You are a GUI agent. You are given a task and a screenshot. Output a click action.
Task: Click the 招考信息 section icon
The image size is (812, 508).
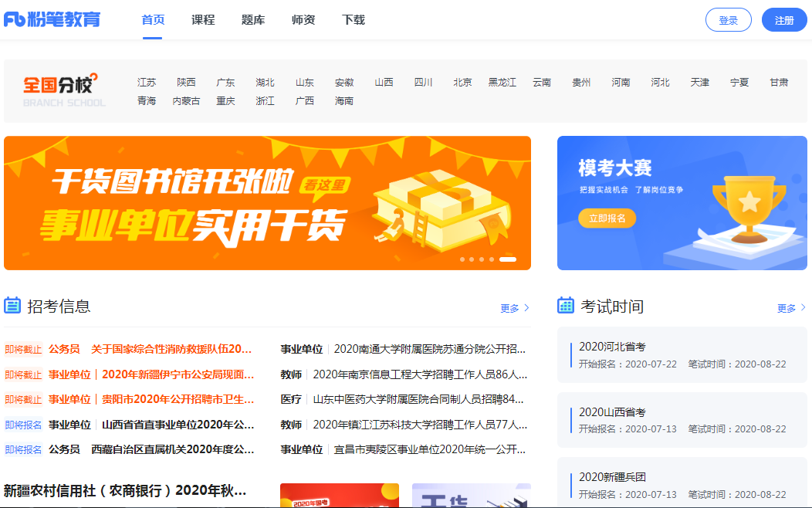coord(13,306)
